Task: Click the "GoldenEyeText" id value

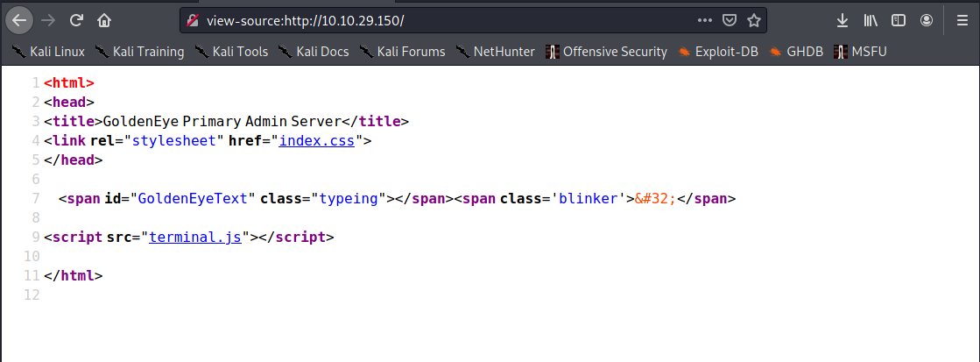Action: click(193, 199)
